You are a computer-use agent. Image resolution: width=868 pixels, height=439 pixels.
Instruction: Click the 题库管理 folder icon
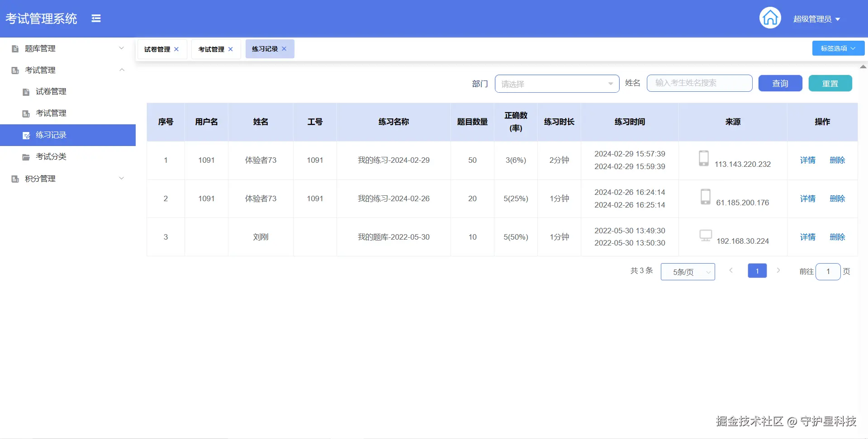14,48
